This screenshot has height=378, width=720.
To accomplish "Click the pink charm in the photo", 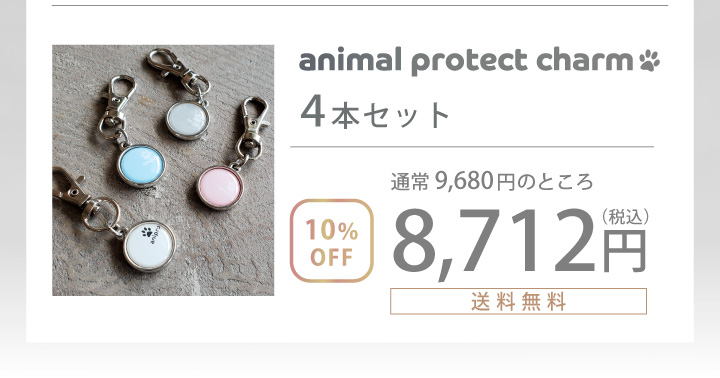I will pyautogui.click(x=220, y=188).
